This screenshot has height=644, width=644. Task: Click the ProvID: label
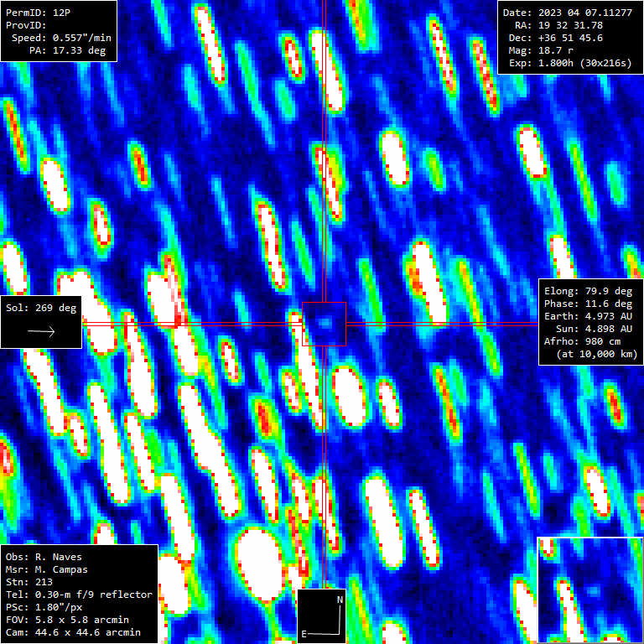coord(24,25)
